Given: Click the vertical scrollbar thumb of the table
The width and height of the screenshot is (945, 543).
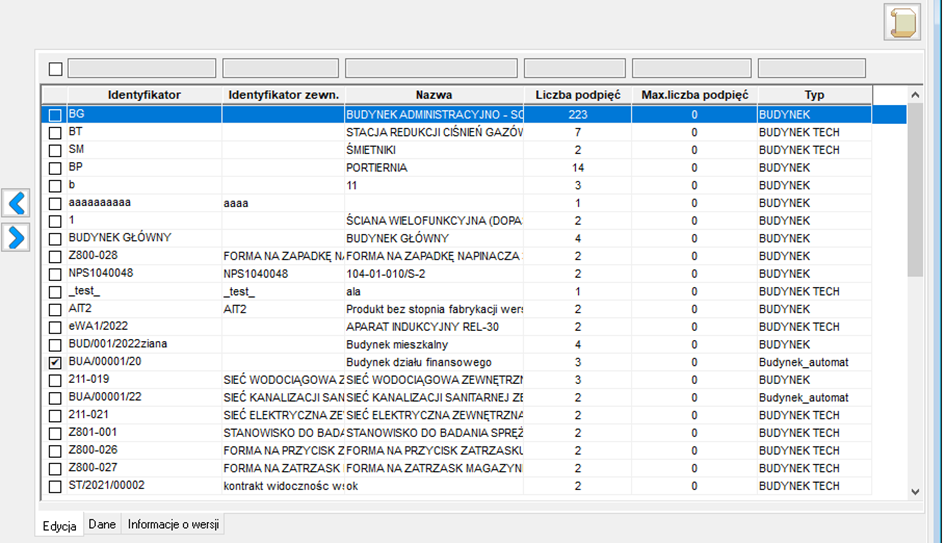Looking at the screenshot, I should click(x=915, y=190).
